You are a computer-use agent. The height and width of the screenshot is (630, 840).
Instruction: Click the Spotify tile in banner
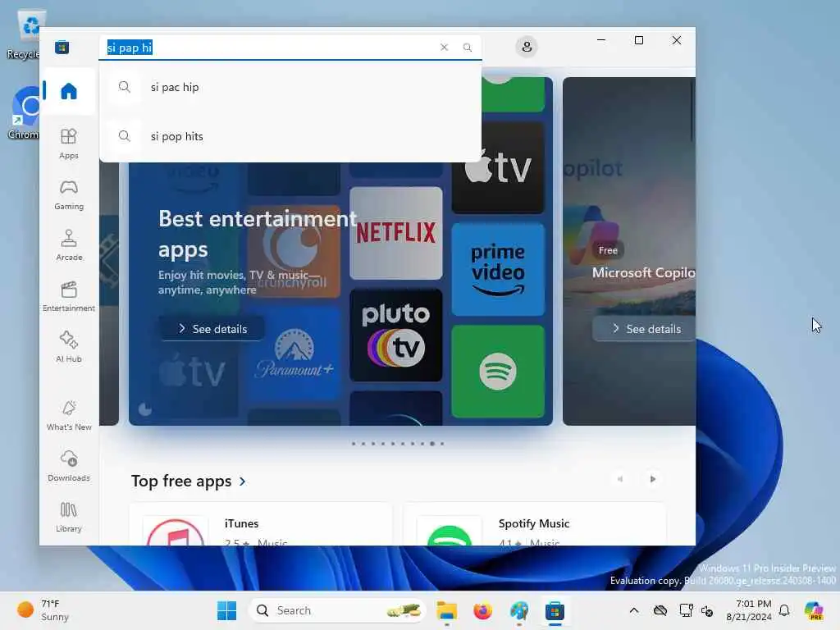498,372
